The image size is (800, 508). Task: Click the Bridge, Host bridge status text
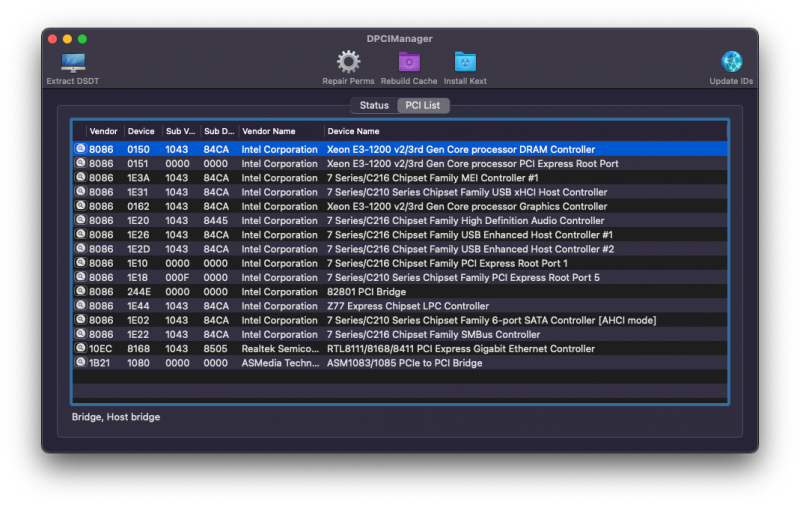click(116, 417)
